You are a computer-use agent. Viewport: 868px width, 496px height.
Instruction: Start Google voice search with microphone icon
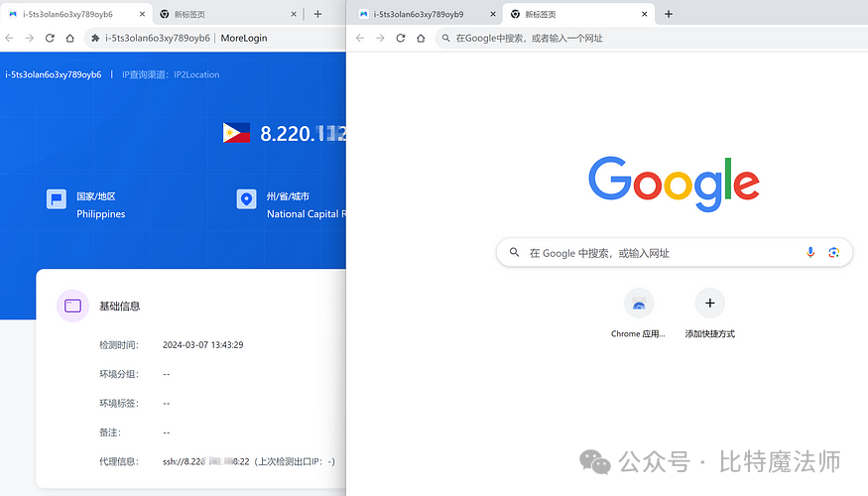[x=810, y=252]
